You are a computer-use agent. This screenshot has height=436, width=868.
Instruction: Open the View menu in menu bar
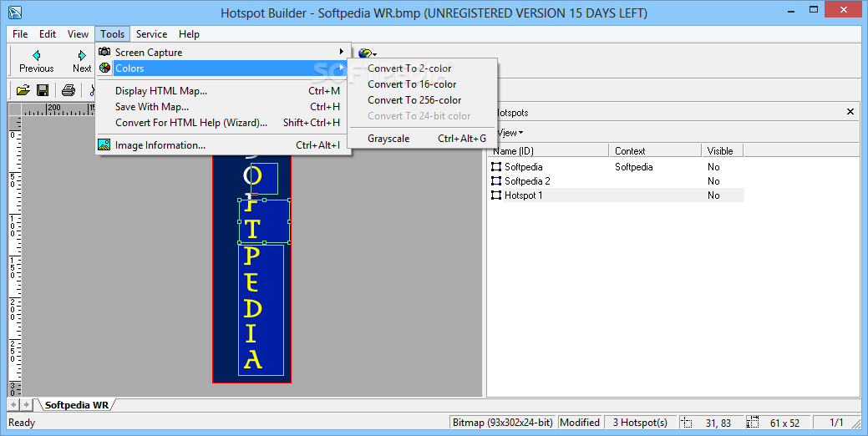[78, 34]
